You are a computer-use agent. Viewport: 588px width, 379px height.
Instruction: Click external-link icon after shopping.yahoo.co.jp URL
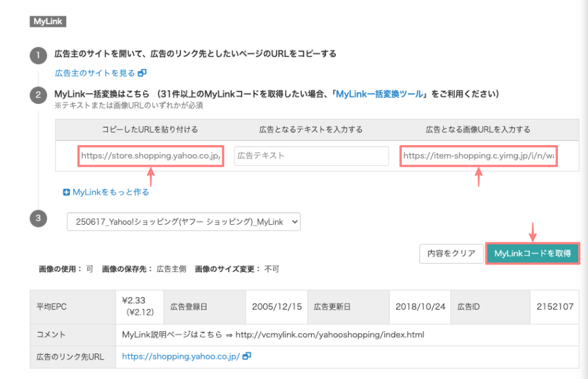247,356
